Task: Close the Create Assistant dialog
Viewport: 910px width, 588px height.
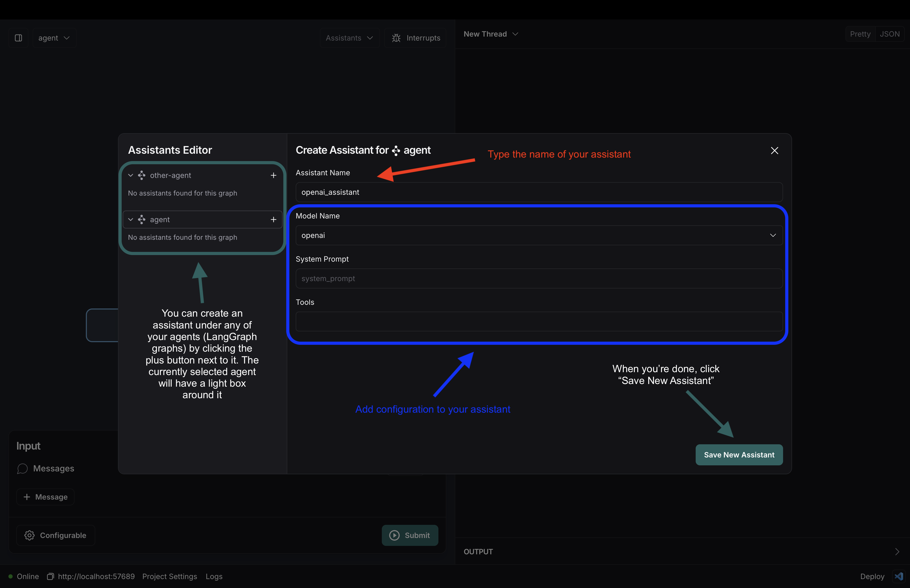Action: 774,151
